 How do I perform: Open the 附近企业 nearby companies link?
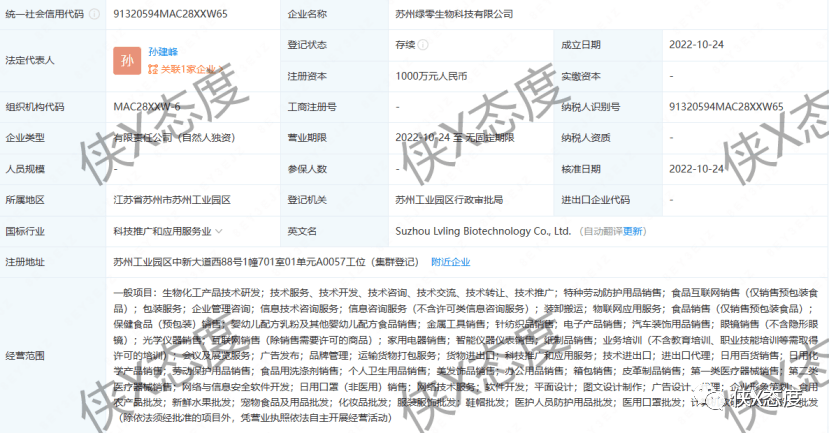450,262
